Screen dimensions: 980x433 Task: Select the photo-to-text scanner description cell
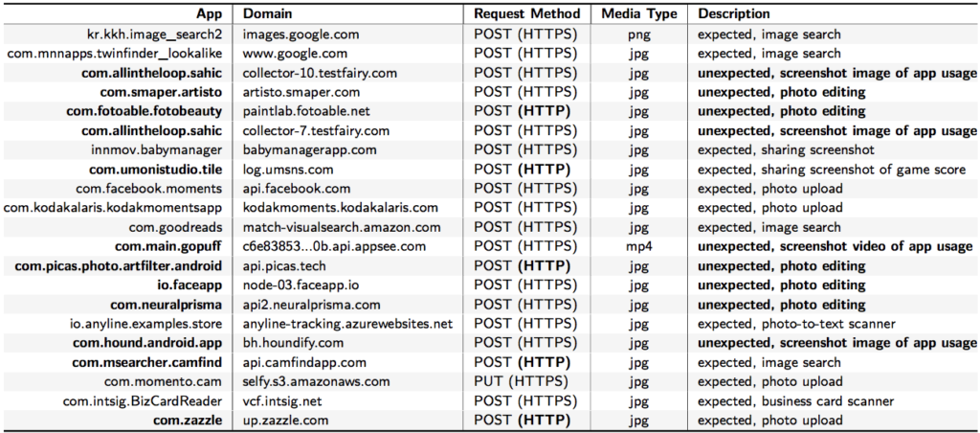point(797,324)
